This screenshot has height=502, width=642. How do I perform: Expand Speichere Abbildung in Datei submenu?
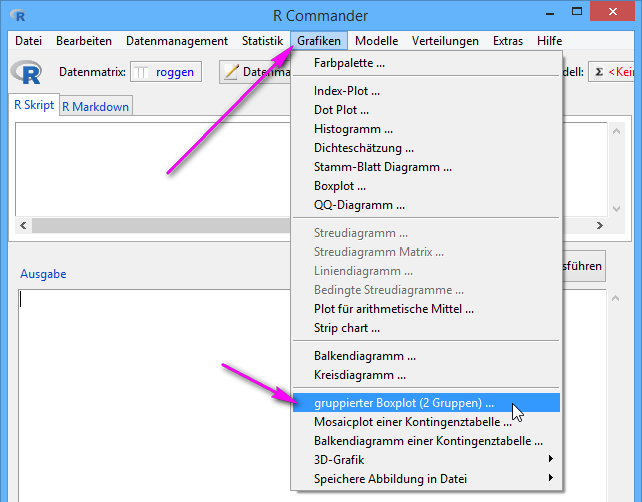[x=426, y=479]
